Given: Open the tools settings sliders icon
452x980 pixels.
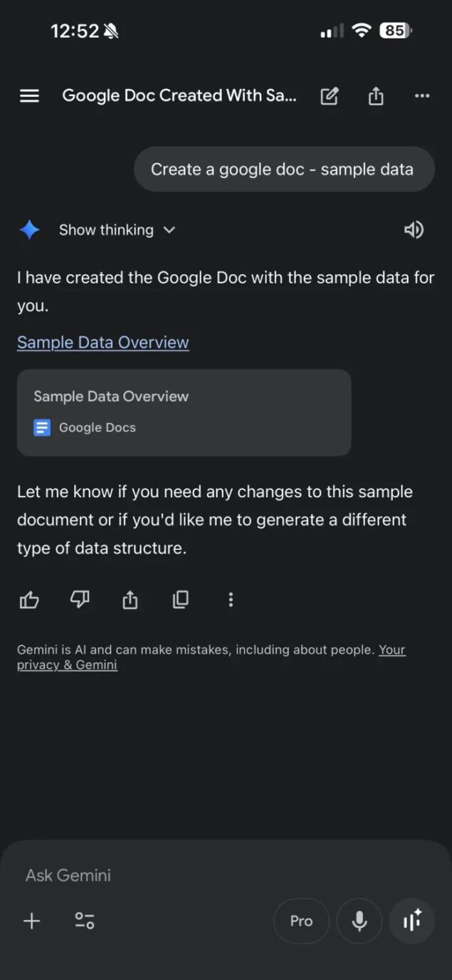Looking at the screenshot, I should point(85,921).
